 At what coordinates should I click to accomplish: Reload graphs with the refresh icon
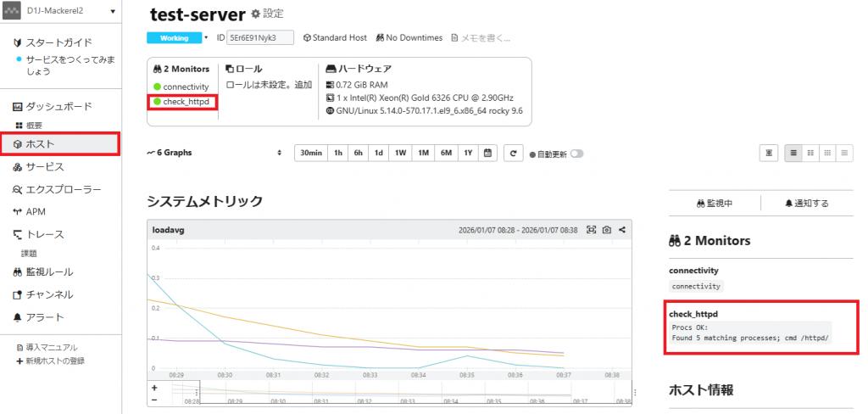coord(513,153)
